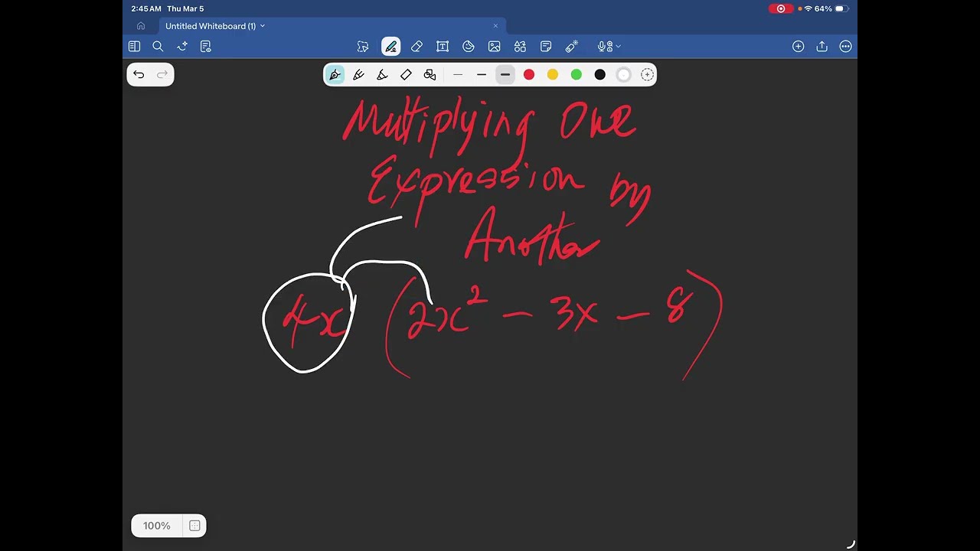The height and width of the screenshot is (551, 980).
Task: Choose the brush pen style
Action: point(358,74)
